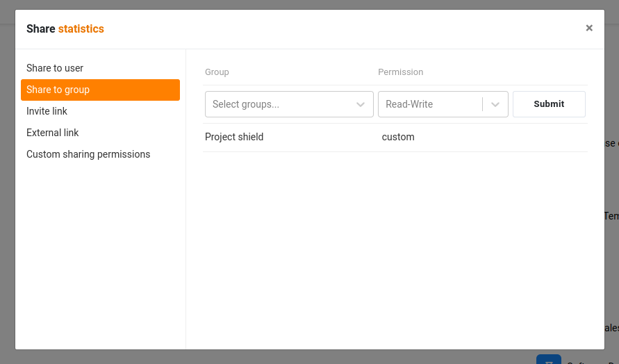Click the orange statistics title text

[x=81, y=28]
